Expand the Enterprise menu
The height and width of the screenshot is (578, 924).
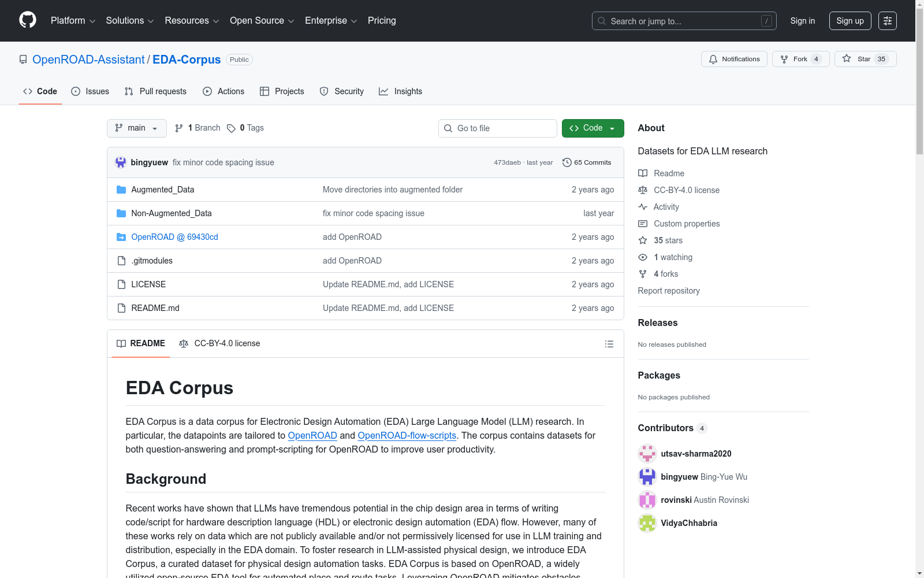point(331,21)
